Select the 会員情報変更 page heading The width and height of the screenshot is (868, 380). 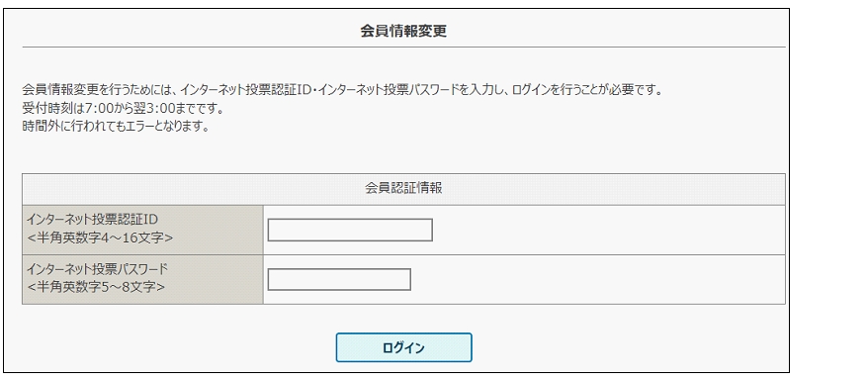click(x=403, y=31)
